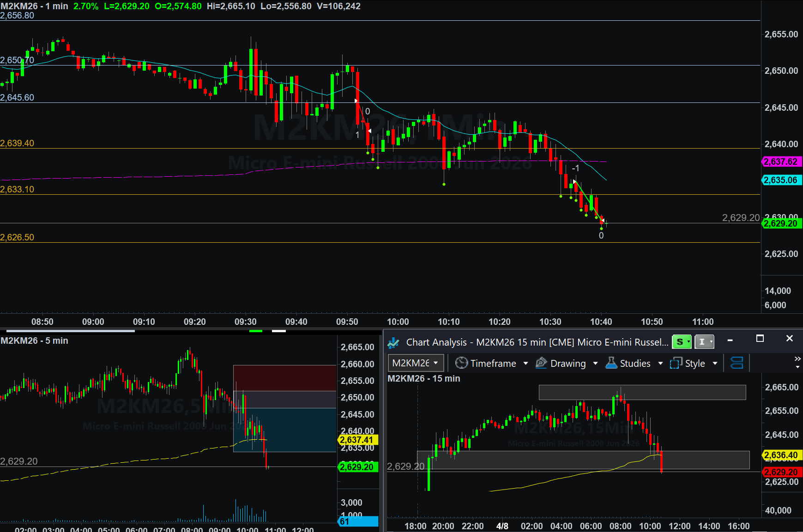Click the Style selection icon
803x532 pixels.
coord(676,363)
